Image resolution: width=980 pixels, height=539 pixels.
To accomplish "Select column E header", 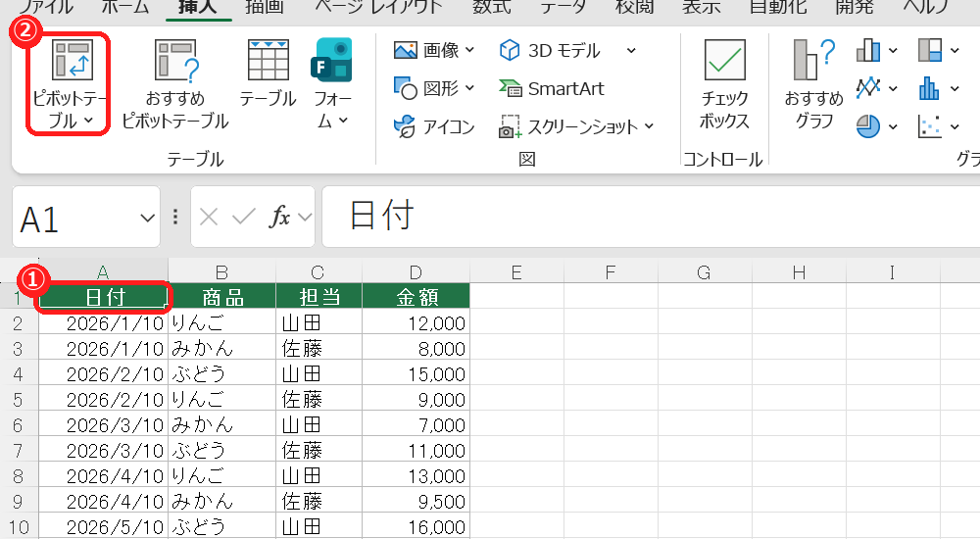I will click(x=516, y=272).
